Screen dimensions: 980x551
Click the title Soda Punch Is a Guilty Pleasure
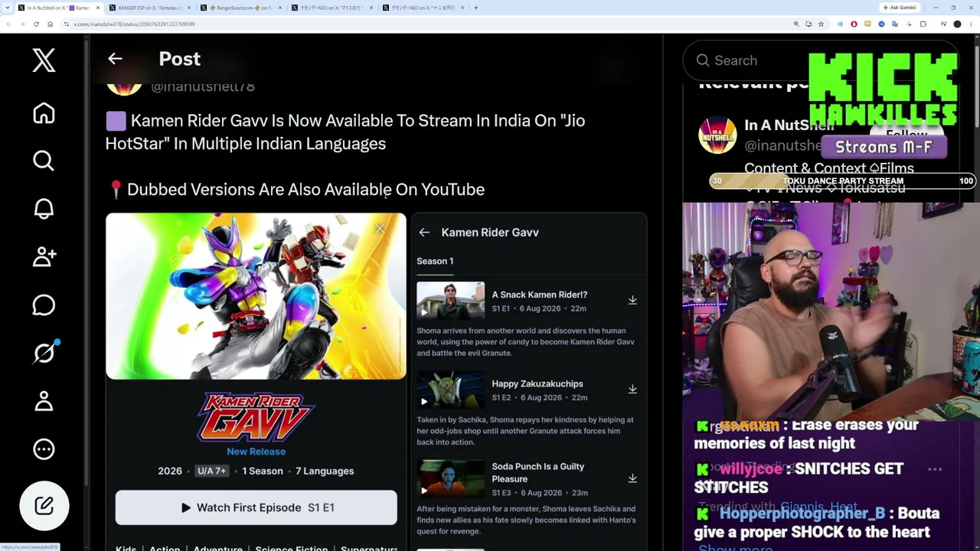point(538,472)
